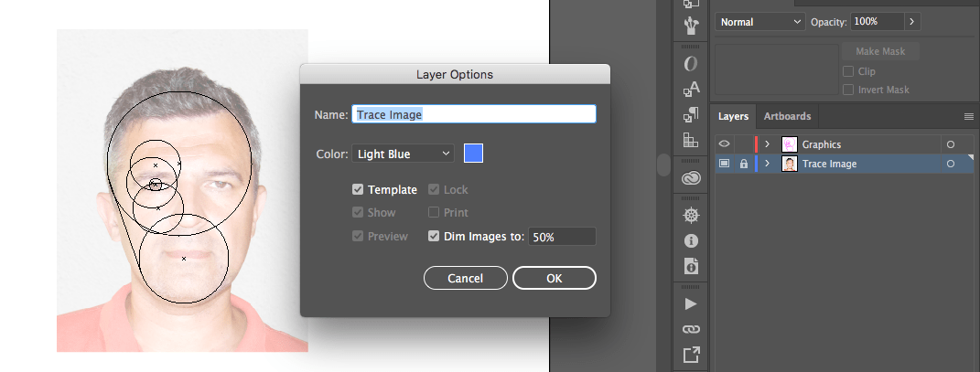The image size is (980, 372).
Task: Confirm the dialog with OK button
Action: [555, 279]
